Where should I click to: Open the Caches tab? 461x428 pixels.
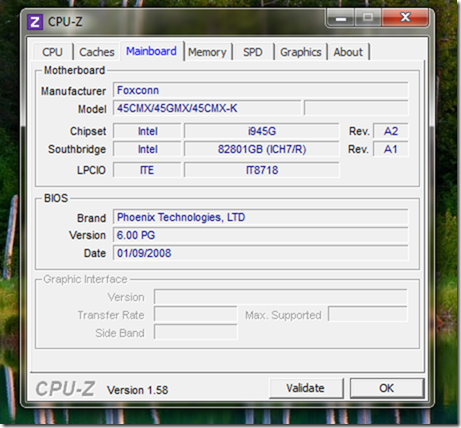coord(97,52)
